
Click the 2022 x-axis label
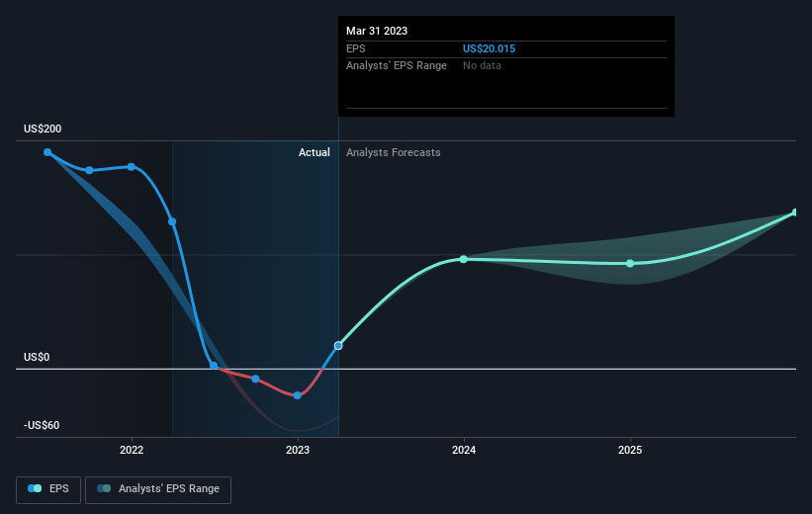tap(132, 450)
